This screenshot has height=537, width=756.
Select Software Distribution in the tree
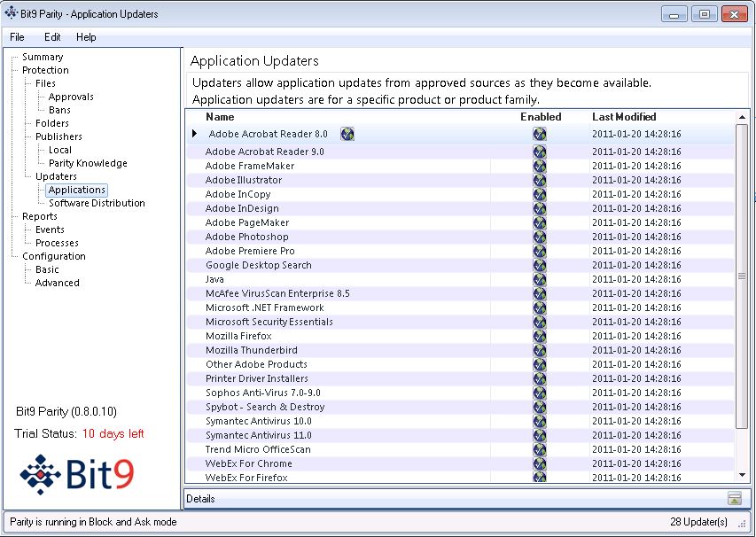(x=97, y=203)
